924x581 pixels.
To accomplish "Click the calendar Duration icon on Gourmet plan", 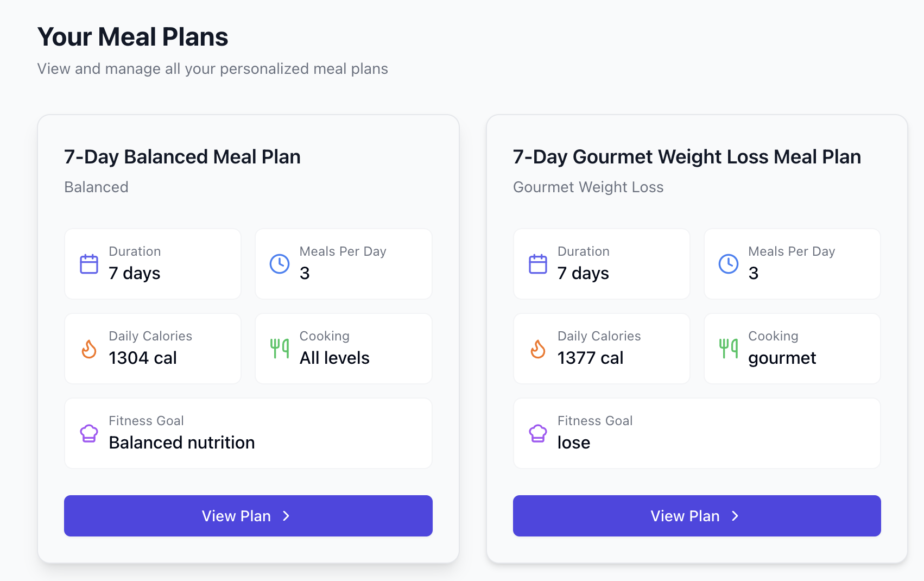I will click(x=538, y=264).
